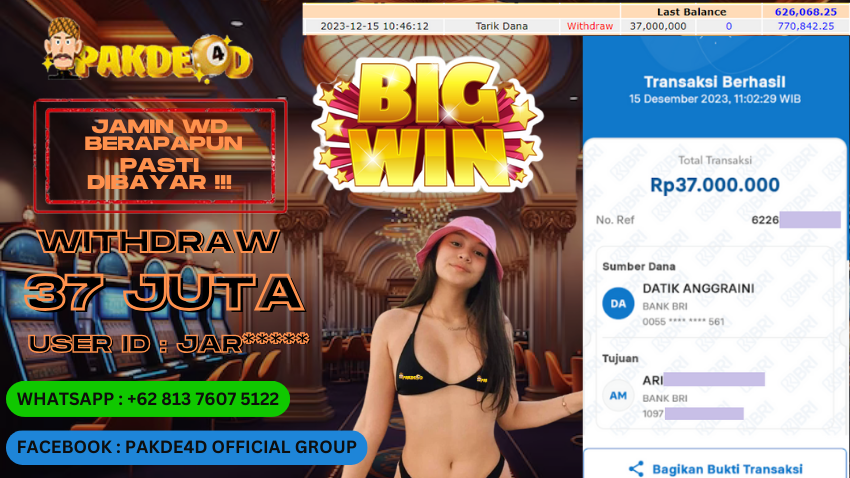This screenshot has height=478, width=850.
Task: Click the 770,842.25 balance value
Action: pos(806,26)
